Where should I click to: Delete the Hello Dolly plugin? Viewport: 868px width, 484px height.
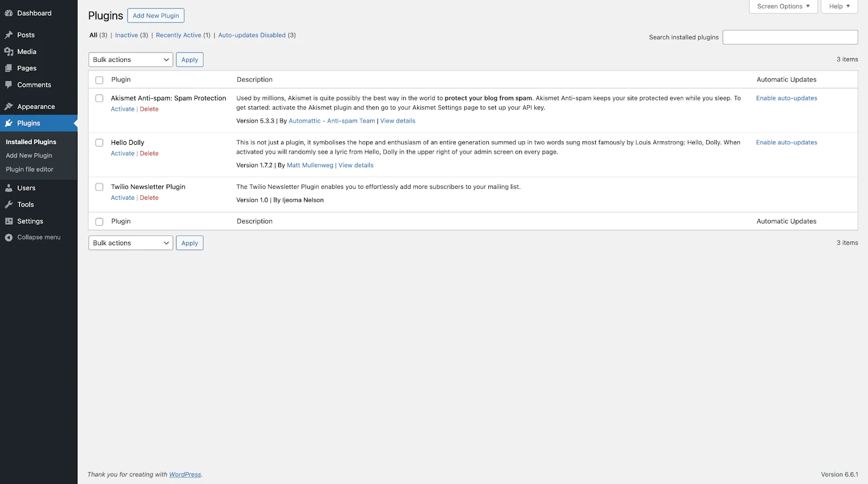(x=149, y=154)
